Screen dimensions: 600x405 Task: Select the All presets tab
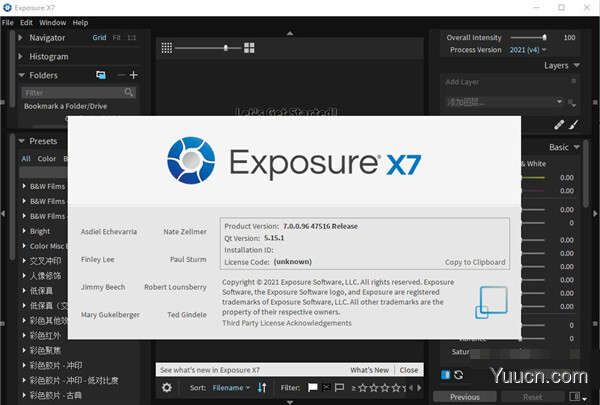point(26,158)
